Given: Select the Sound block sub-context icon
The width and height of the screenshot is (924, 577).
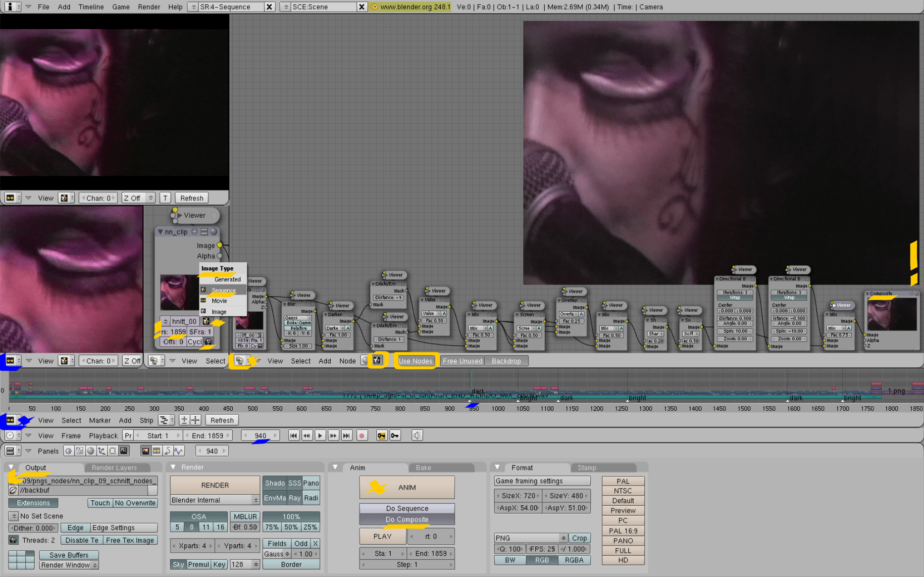Looking at the screenshot, I should [x=179, y=451].
